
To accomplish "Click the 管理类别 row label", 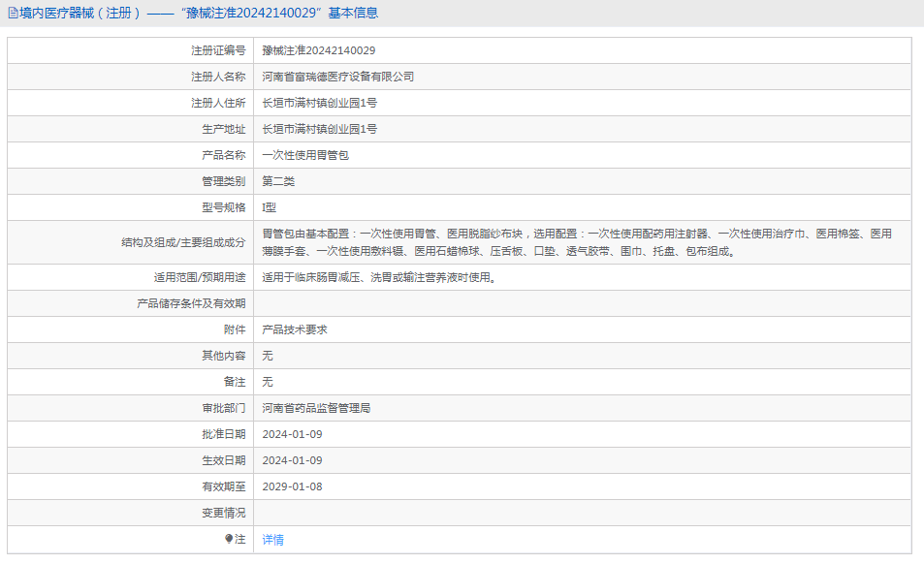I will [x=224, y=181].
